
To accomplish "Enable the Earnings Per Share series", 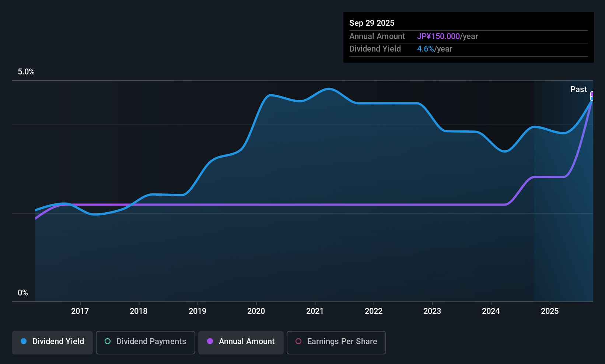I will pyautogui.click(x=336, y=342).
